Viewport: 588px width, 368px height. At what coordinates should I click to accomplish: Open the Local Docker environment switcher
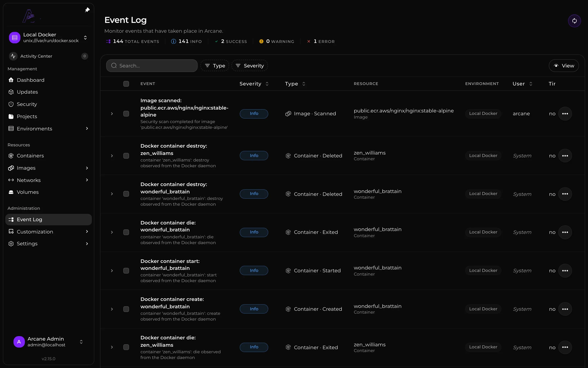(49, 38)
